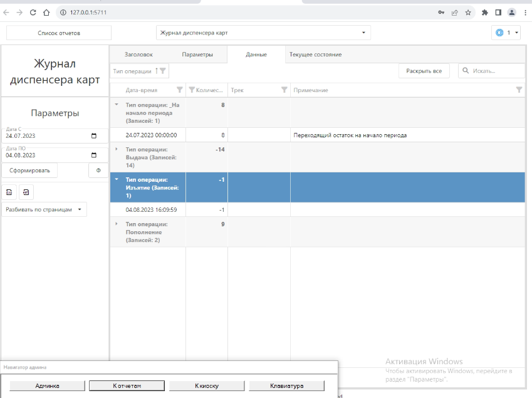The image size is (532, 398).
Task: Collapse the Изъятие operation group
Action: 117,179
